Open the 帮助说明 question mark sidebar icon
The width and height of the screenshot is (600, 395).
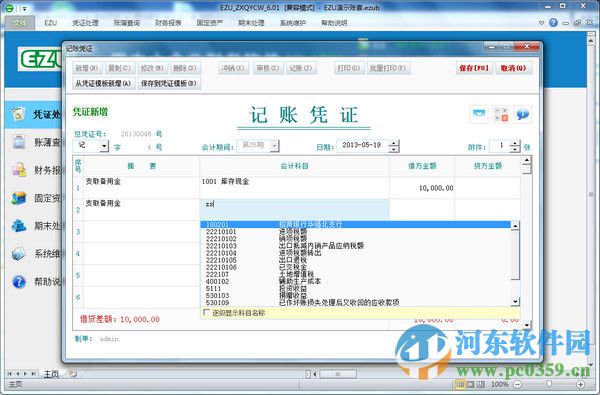18,282
